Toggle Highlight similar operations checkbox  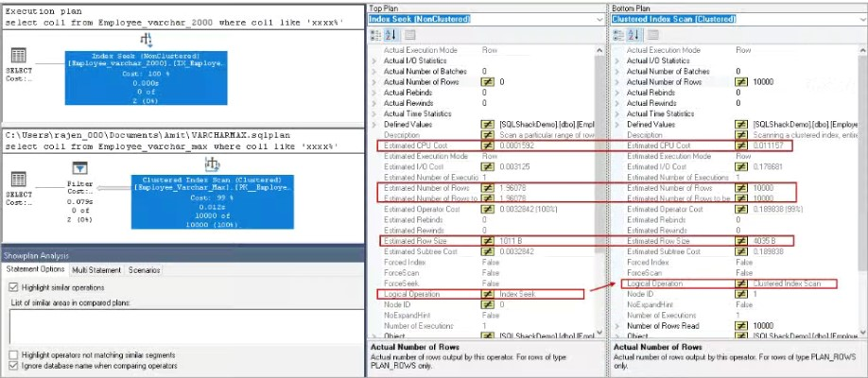click(x=13, y=288)
